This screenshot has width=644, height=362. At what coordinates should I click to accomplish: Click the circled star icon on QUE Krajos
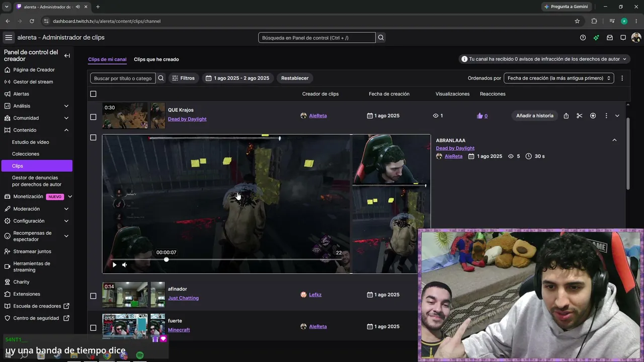(x=593, y=116)
